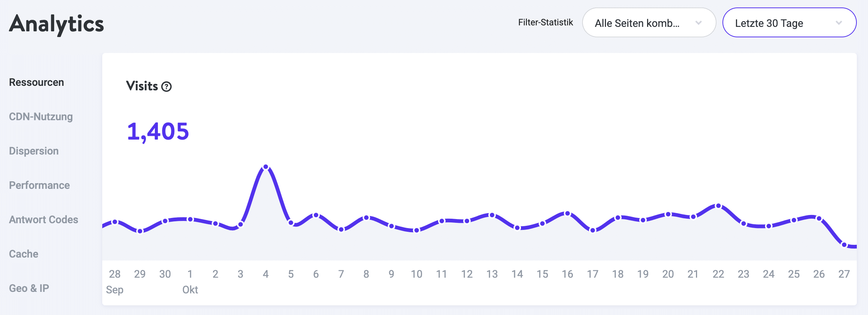This screenshot has width=868, height=315.
Task: Open the Antwort Codes section
Action: point(44,219)
